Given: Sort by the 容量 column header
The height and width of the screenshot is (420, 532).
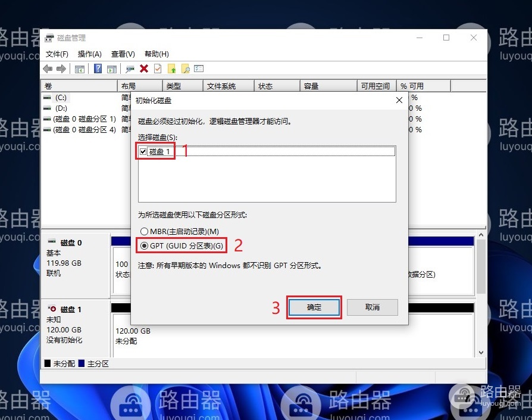Looking at the screenshot, I should click(x=328, y=86).
